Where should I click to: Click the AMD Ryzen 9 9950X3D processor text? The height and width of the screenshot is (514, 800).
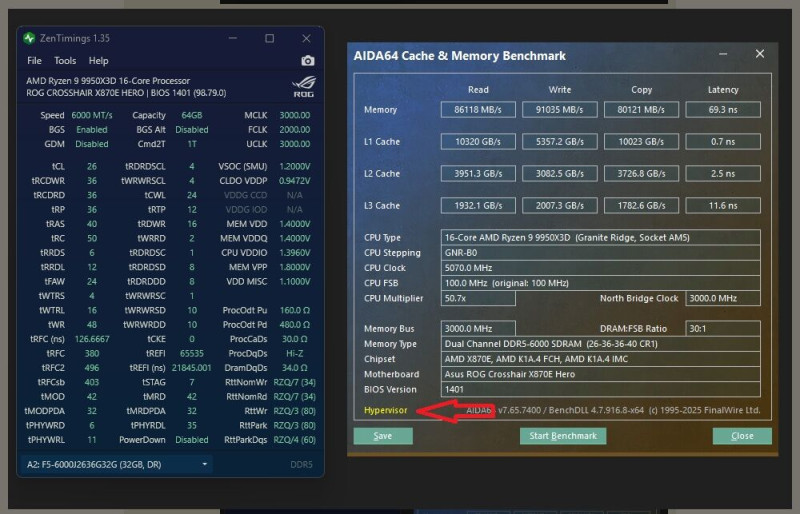pos(108,81)
